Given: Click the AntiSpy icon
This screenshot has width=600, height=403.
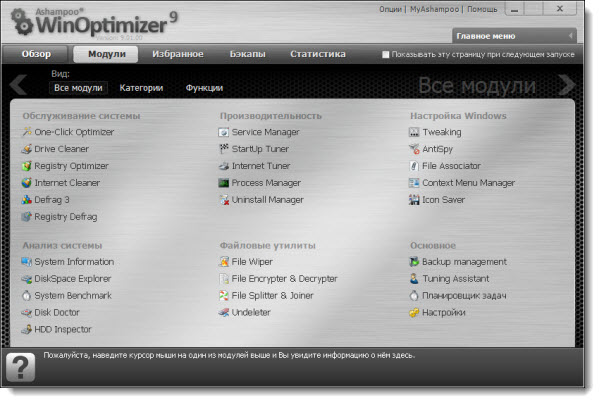Looking at the screenshot, I should 414,149.
